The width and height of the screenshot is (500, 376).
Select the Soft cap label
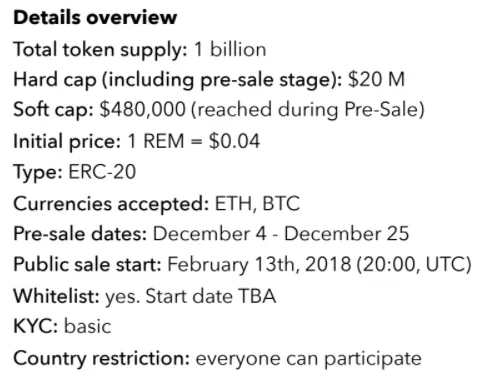coord(54,110)
